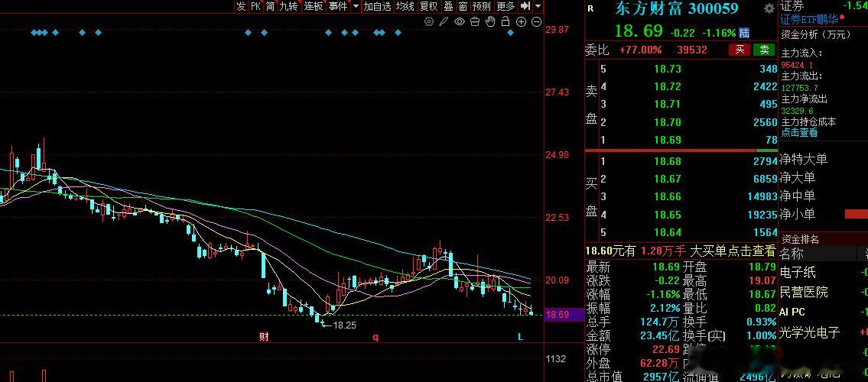Toggle 均线 moving averages
868x382 pixels.
tap(405, 6)
